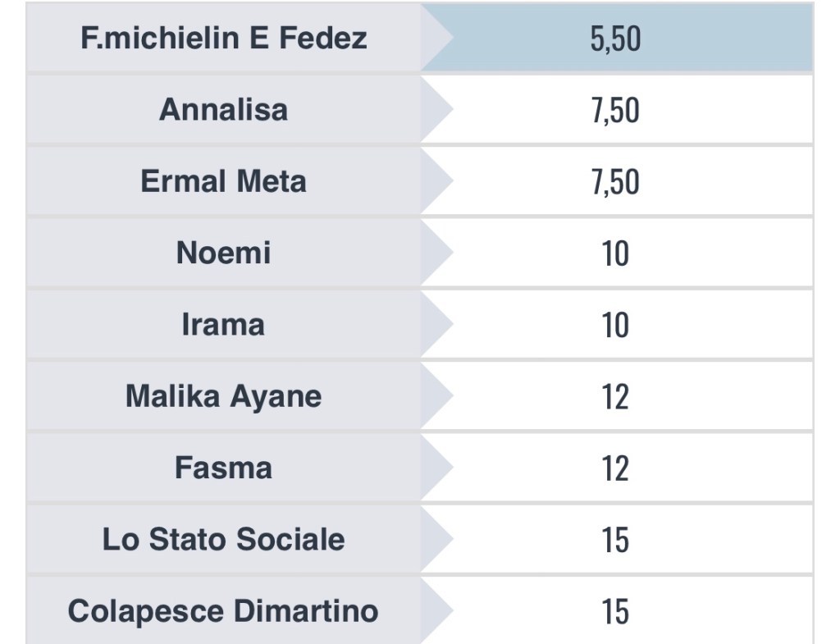The width and height of the screenshot is (840, 644).
Task: Click the Annalisa name cell
Action: (x=223, y=109)
